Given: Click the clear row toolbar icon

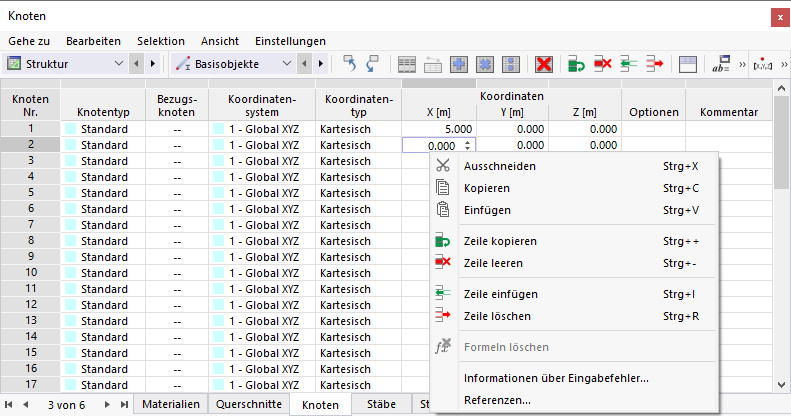Looking at the screenshot, I should 602,64.
